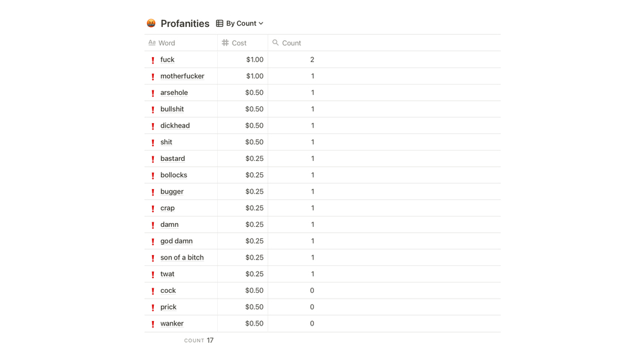The width and height of the screenshot is (644, 362).
Task: Open the Word column header menu
Action: point(167,43)
